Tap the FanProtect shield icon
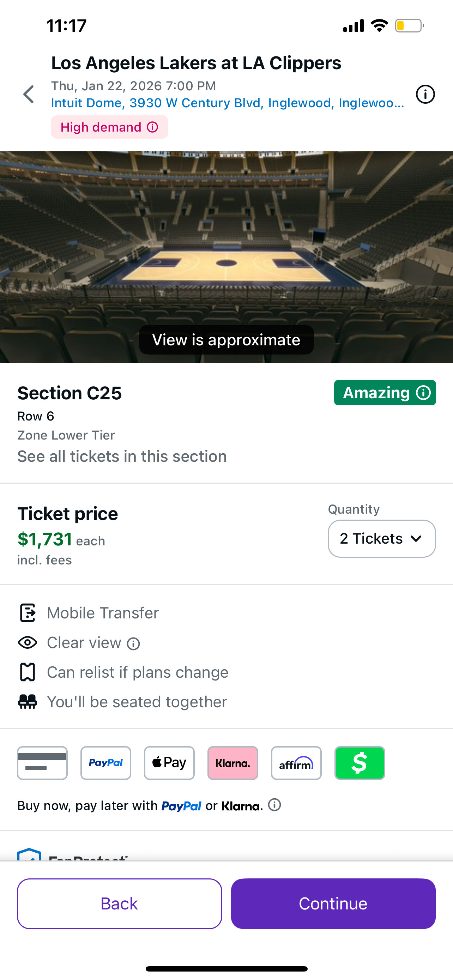Image resolution: width=453 pixels, height=980 pixels. tap(29, 855)
